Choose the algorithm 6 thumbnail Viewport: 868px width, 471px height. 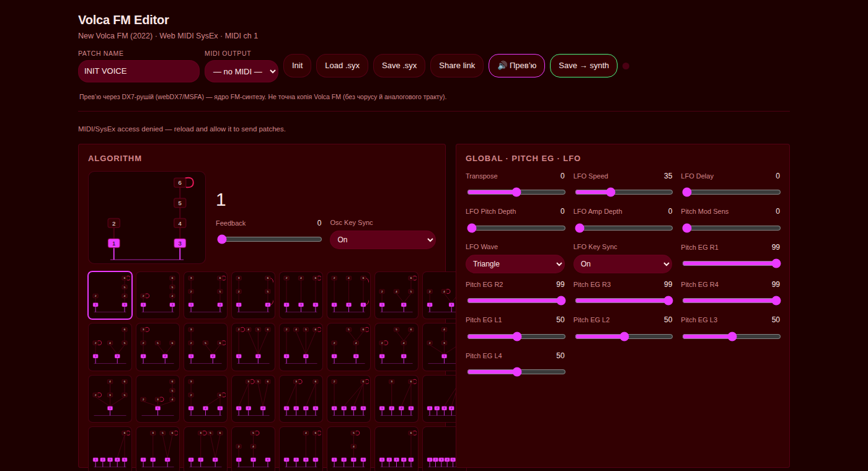tap(348, 295)
